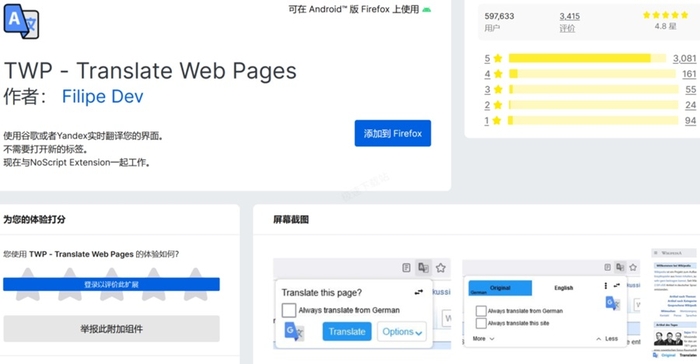The height and width of the screenshot is (364, 700).
Task: Select Original tab in second screenshot
Action: click(x=500, y=288)
